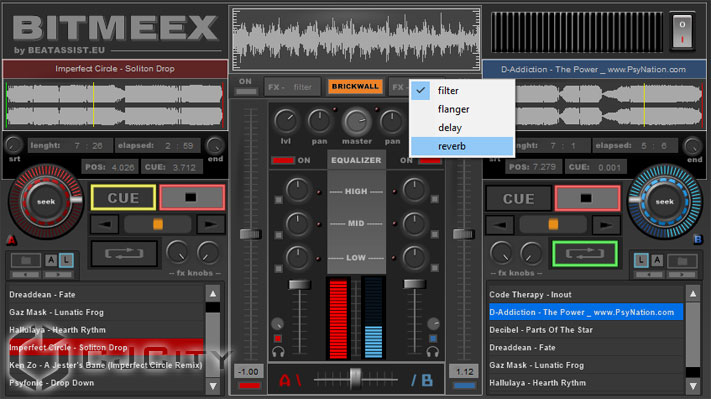Toggle deck A HIGH kill checkbox
711x399 pixels.
click(278, 200)
